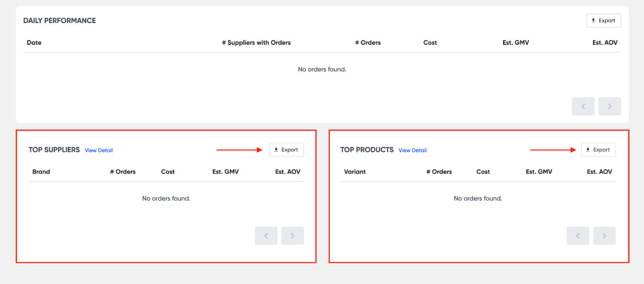Click the TOP SUPPLIERS heading
Image resolution: width=644 pixels, height=284 pixels.
pos(54,150)
